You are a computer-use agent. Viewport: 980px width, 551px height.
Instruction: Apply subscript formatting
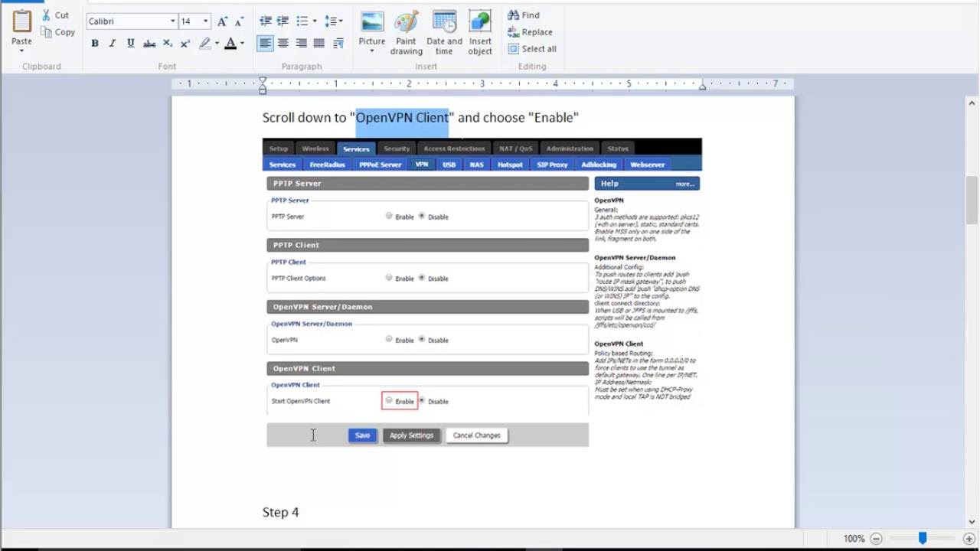[168, 44]
